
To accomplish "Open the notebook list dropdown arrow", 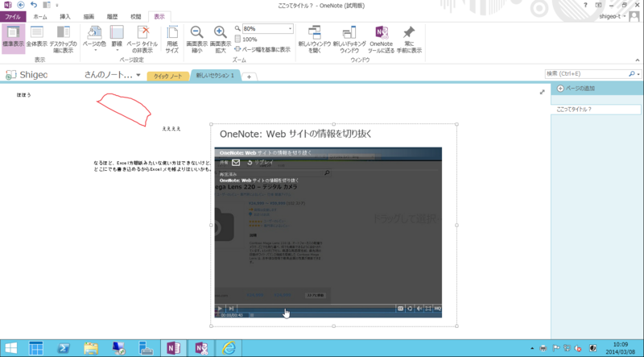I will point(138,75).
